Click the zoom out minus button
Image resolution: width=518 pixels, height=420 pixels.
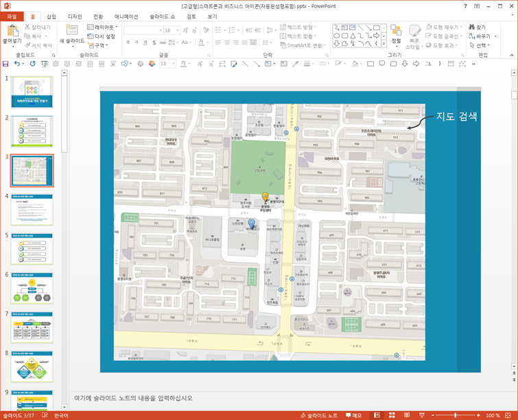pos(432,415)
